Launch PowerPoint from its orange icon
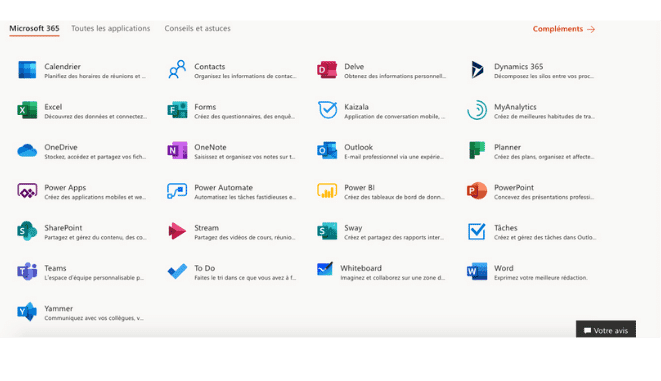The height and width of the screenshot is (381, 661). 477,191
